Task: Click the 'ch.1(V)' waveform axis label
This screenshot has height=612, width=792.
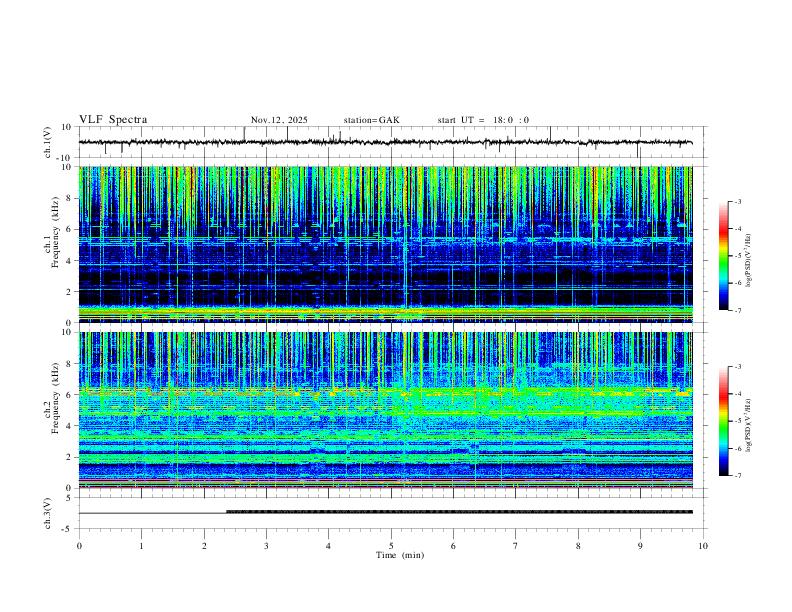Action: pyautogui.click(x=48, y=142)
